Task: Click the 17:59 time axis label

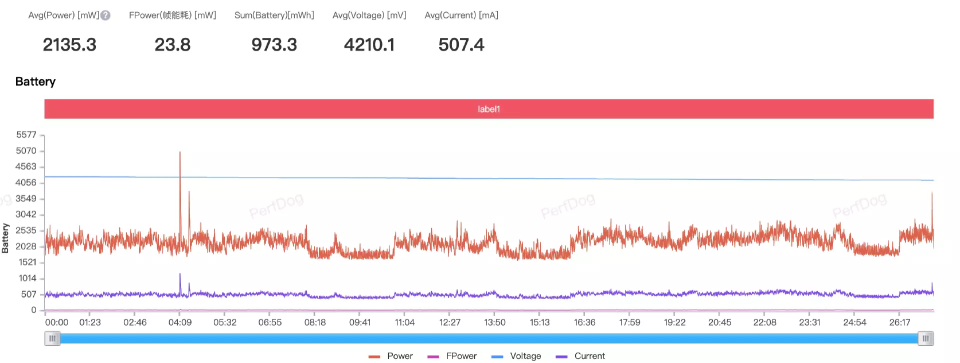Action: pos(629,322)
